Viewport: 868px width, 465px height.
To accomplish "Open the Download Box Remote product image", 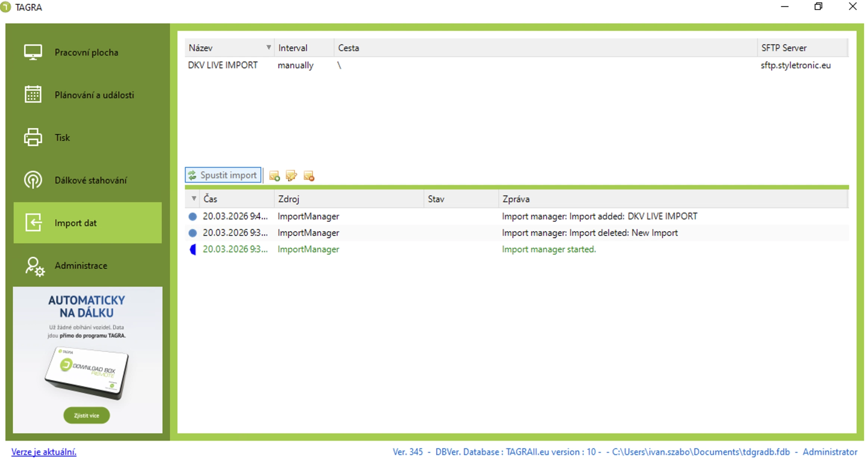I will click(x=87, y=373).
